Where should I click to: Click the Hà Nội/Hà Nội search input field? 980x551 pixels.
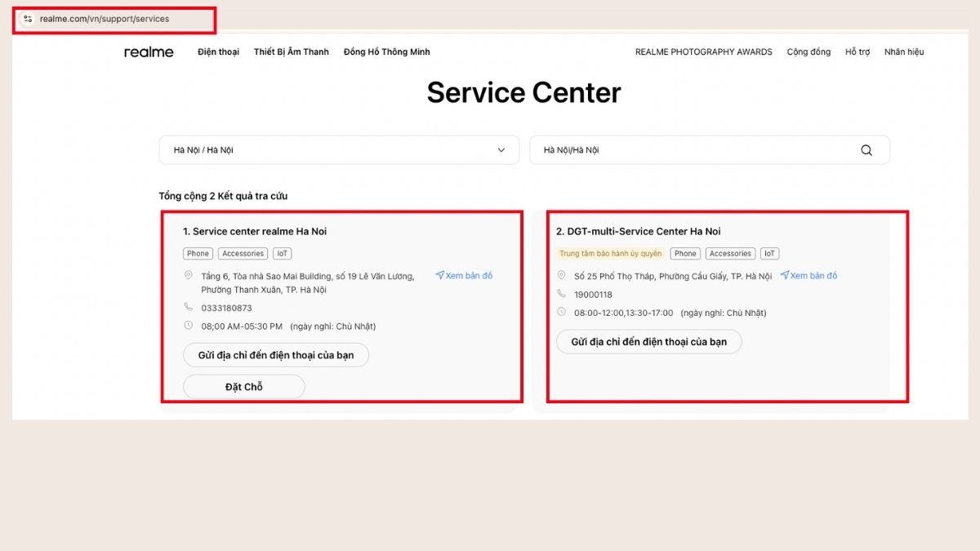click(710, 150)
